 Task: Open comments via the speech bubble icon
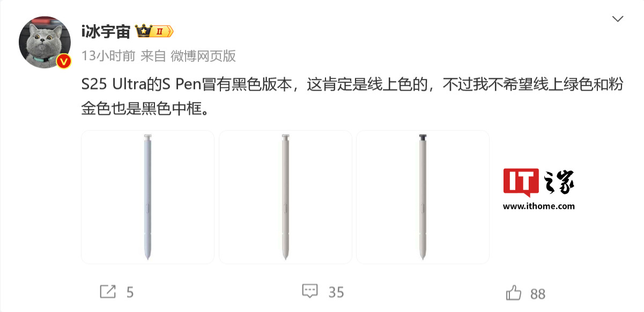click(310, 292)
